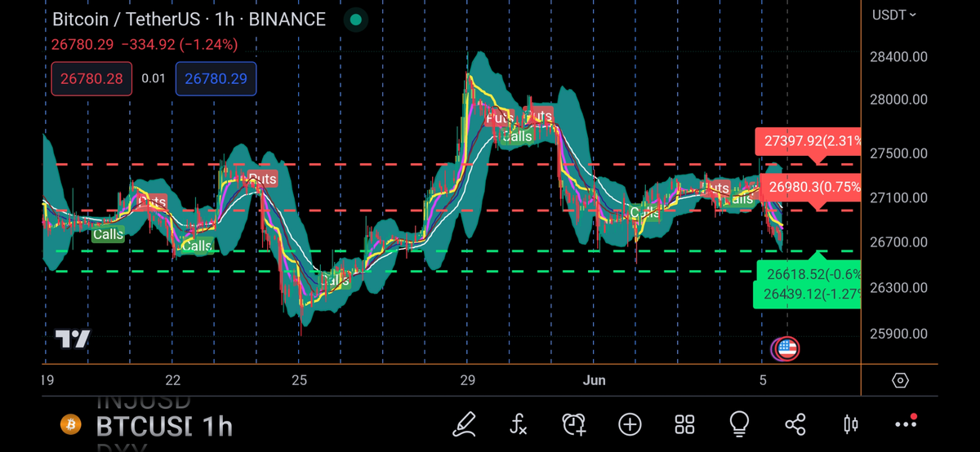
Task: Open the fx indicators menu
Action: 519,423
